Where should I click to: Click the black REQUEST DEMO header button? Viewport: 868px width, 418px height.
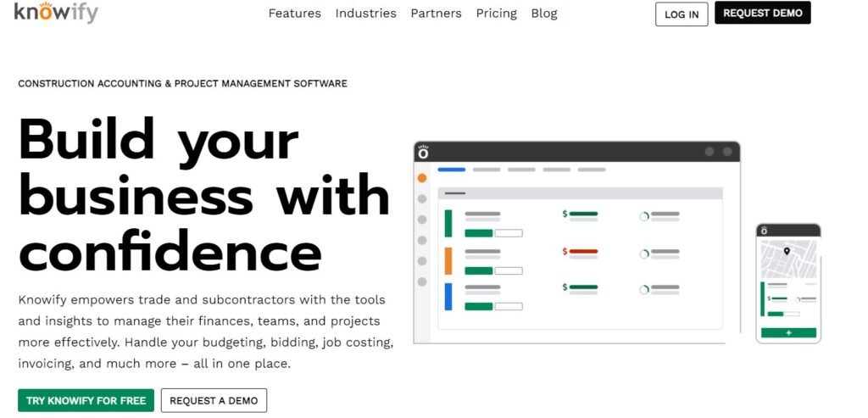(x=762, y=13)
